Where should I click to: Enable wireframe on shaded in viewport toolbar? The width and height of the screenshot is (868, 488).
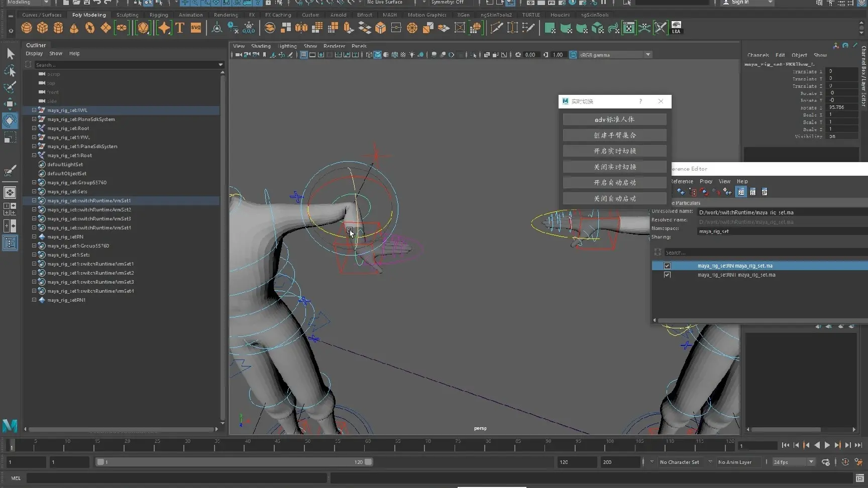(395, 55)
